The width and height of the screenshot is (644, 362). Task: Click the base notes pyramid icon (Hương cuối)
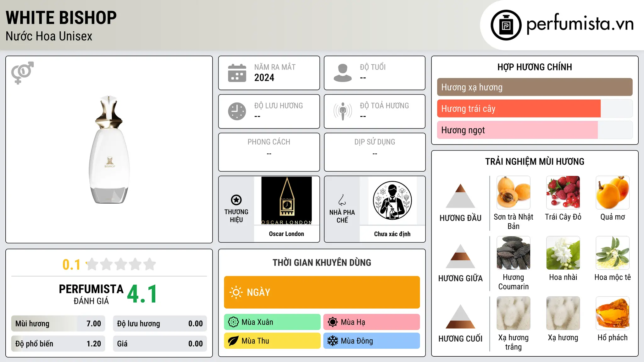point(460,316)
